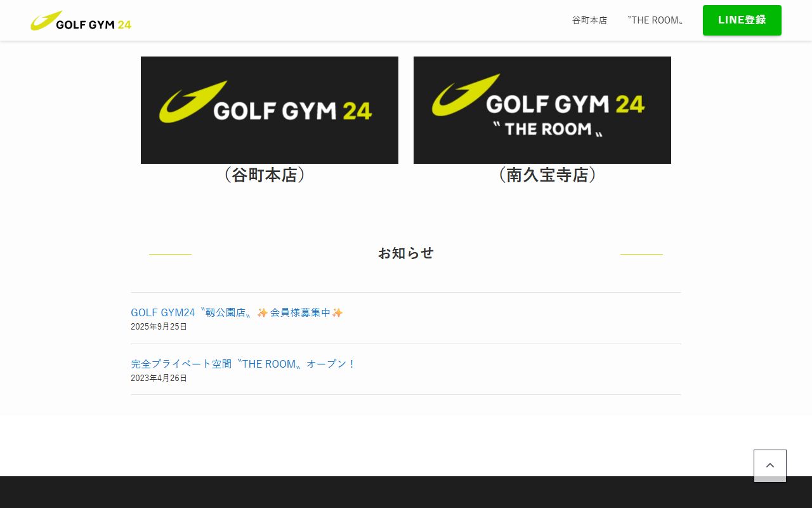Select the GOLF GYM 24 谷町本店 banner image
Image resolution: width=812 pixels, height=508 pixels.
pyautogui.click(x=270, y=110)
